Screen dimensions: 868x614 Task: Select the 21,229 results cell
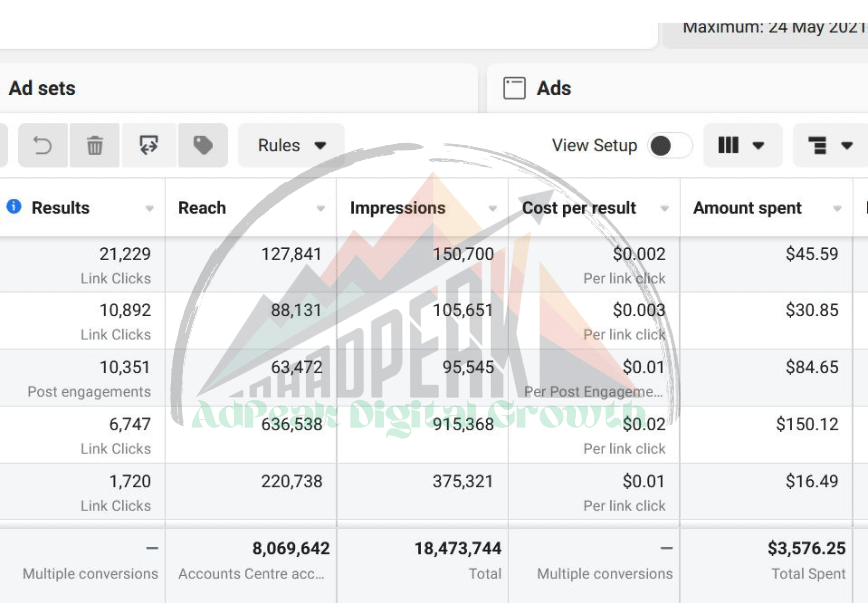pos(82,264)
